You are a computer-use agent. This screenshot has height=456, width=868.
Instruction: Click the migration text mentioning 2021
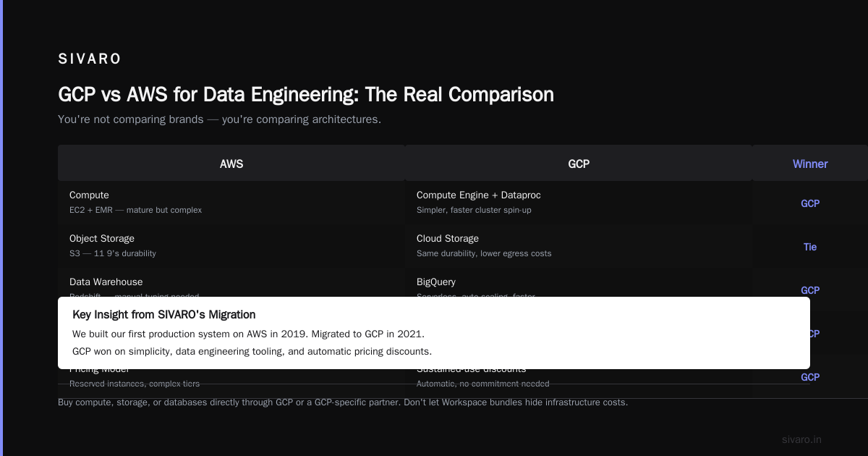click(248, 334)
